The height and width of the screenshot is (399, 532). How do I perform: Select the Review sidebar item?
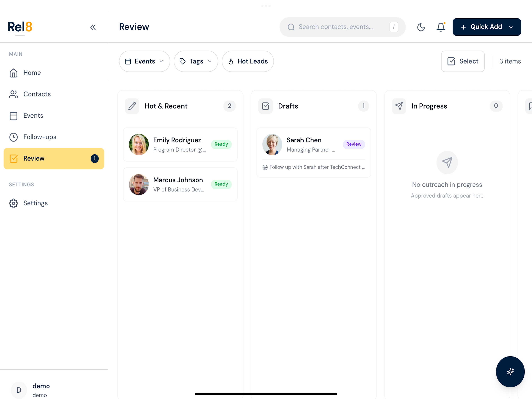coord(54,159)
